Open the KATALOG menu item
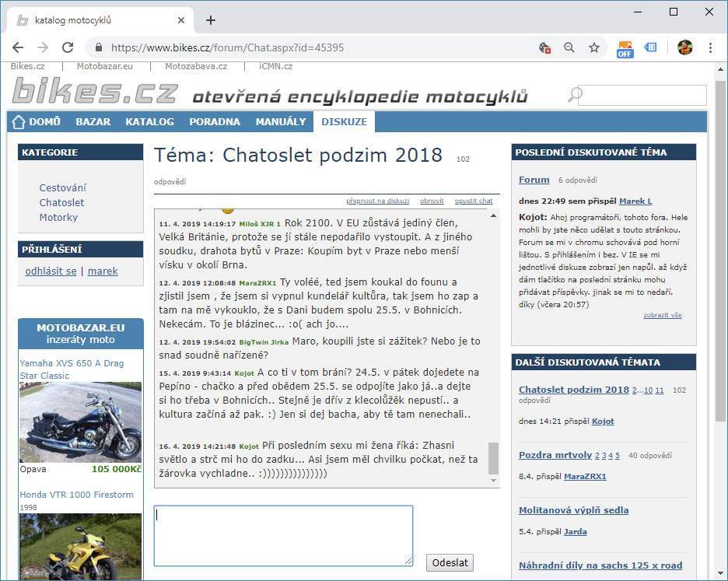This screenshot has width=728, height=581. point(149,121)
